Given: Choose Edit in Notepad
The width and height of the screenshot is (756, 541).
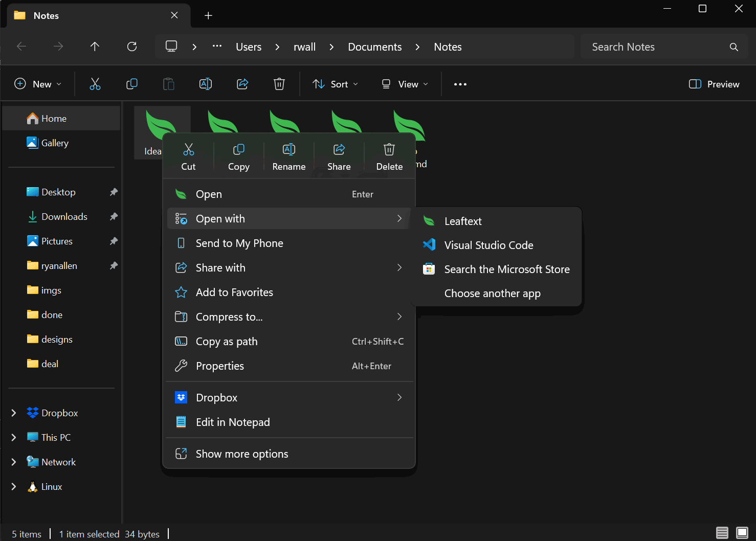Looking at the screenshot, I should coord(289,422).
